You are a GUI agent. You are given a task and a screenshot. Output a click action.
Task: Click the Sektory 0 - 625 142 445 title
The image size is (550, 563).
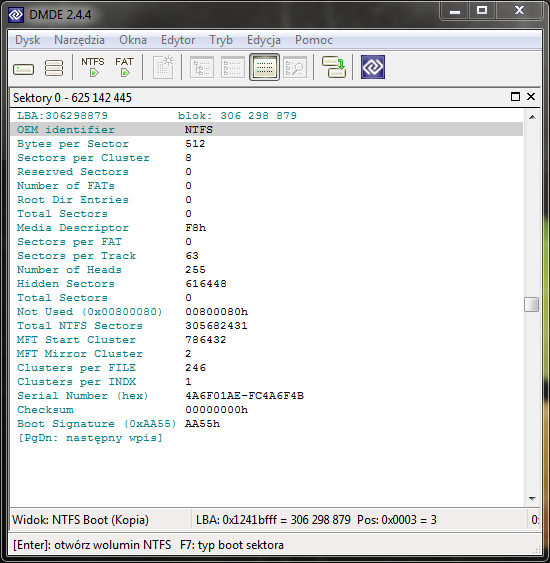click(x=72, y=98)
